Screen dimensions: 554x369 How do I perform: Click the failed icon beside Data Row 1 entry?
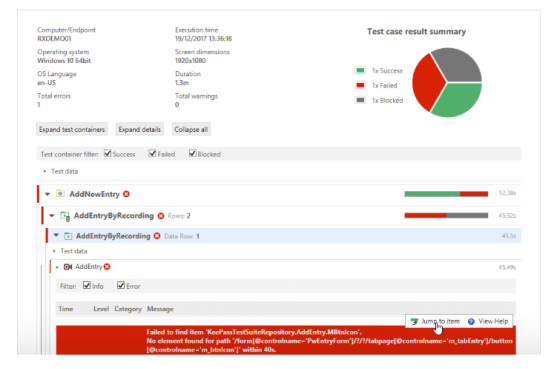tap(157, 236)
